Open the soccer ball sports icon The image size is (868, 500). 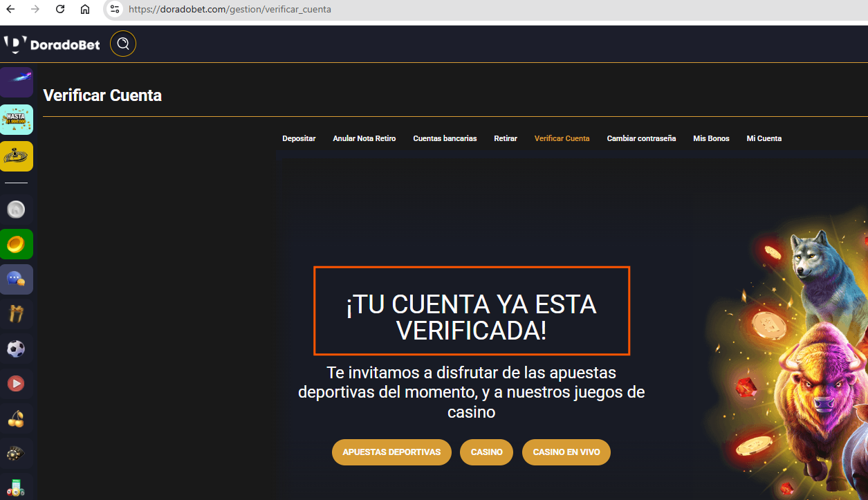point(16,349)
